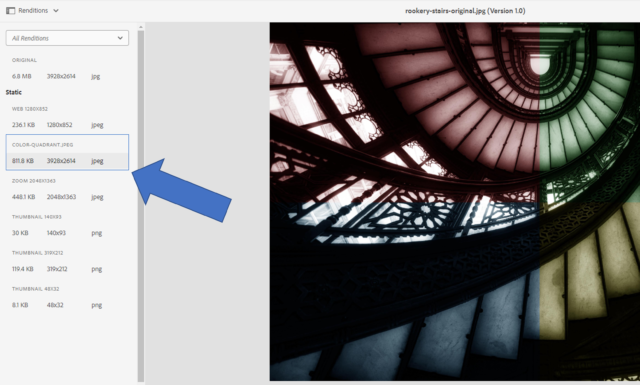Click the All Renditions dropdown arrow
This screenshot has height=385, width=640.
120,38
